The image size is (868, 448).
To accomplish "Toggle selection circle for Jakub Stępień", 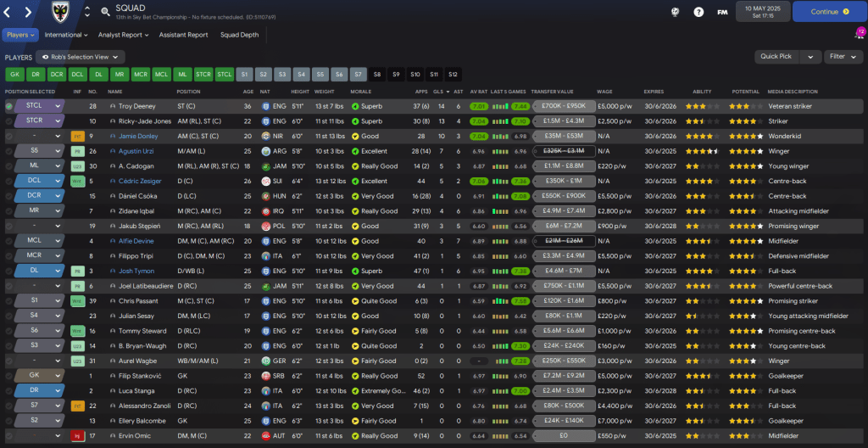I will (9, 227).
